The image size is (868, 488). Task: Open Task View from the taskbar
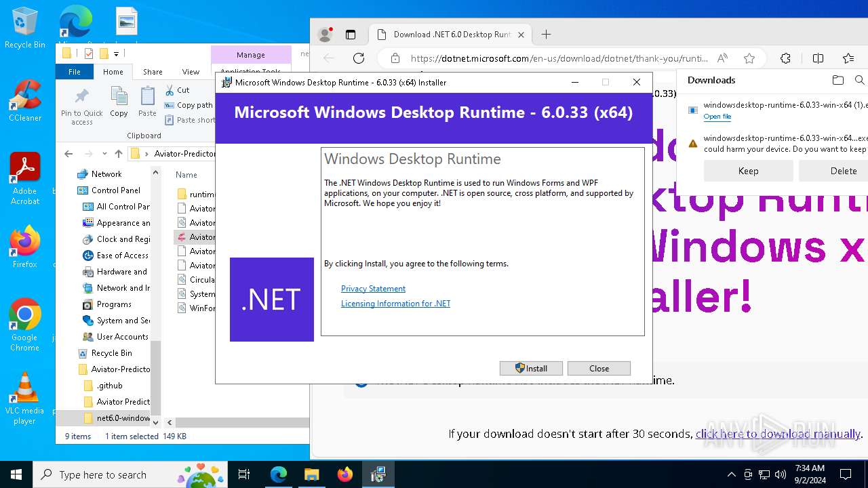pos(244,474)
